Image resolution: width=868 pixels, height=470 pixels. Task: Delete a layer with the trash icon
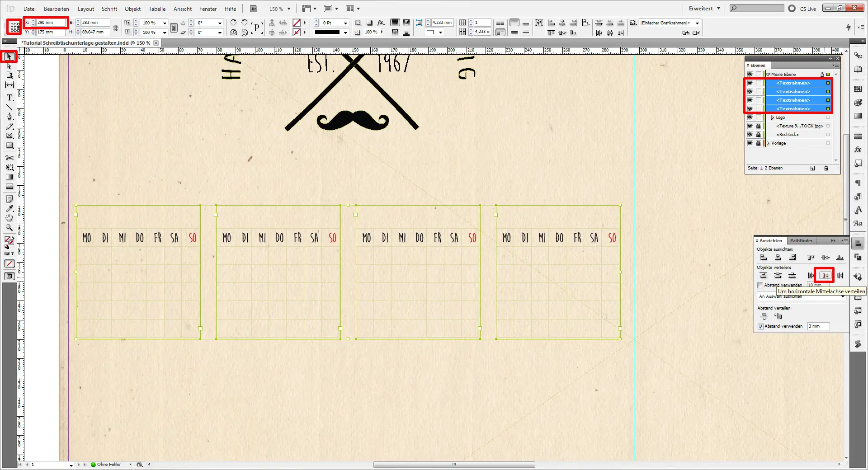(827, 168)
